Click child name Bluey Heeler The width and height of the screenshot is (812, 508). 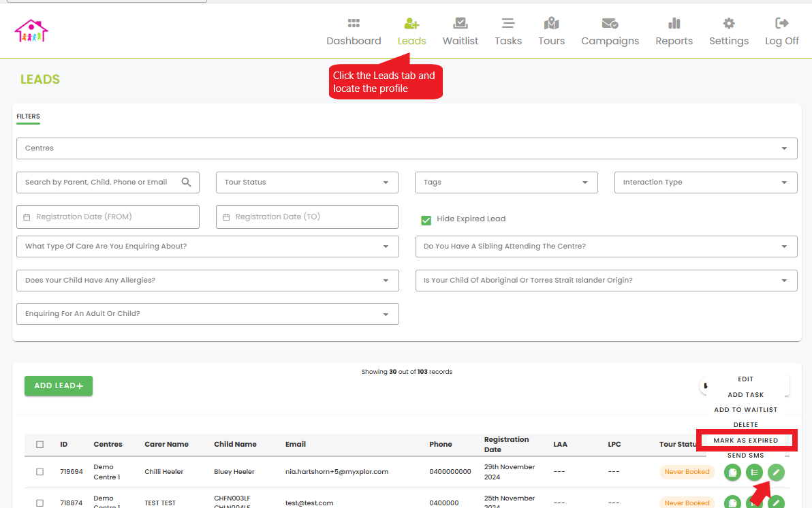(234, 472)
